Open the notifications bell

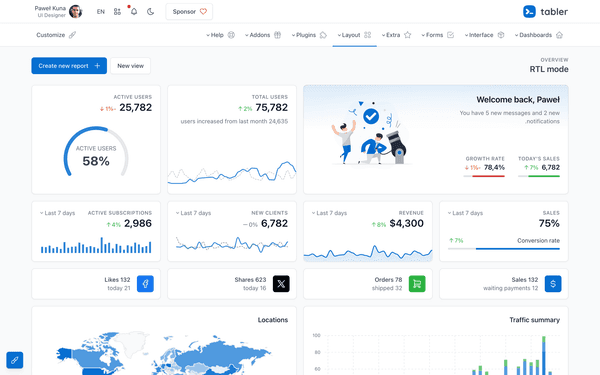tap(134, 11)
